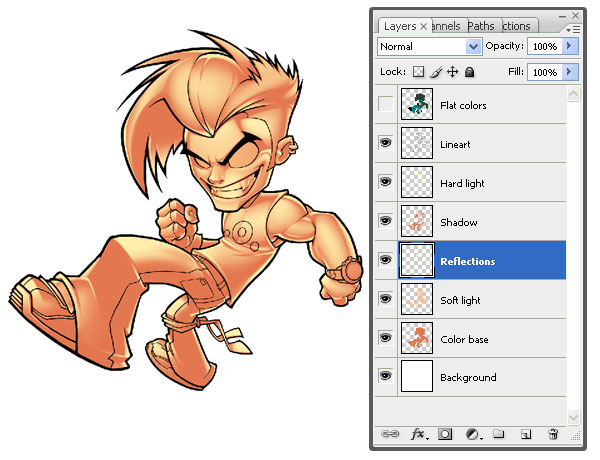
Task: Open the Layers panel options menu
Action: pos(574,29)
